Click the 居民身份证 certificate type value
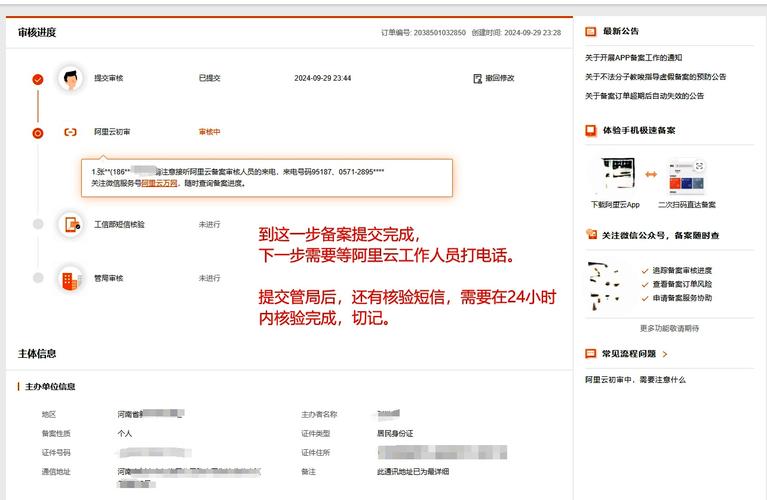767x500 pixels. [395, 433]
